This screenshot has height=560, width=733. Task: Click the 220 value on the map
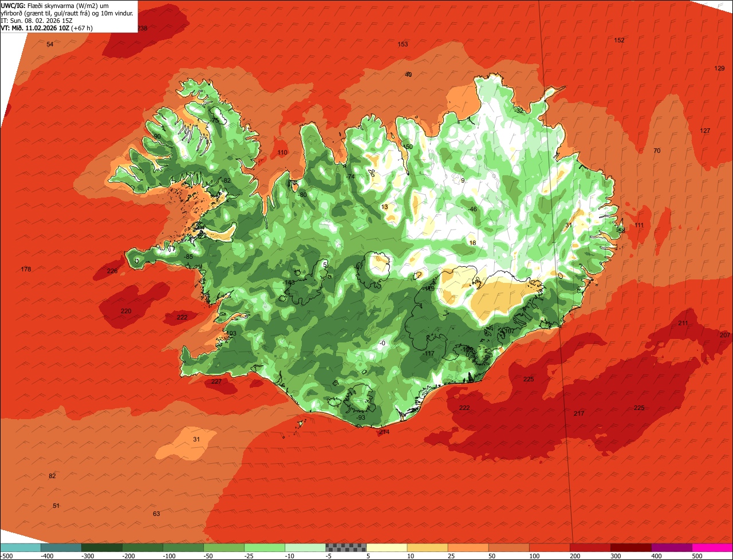coord(126,311)
